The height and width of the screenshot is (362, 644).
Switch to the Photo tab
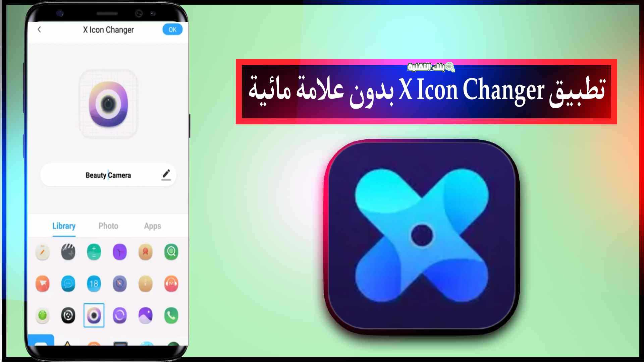coord(108,226)
